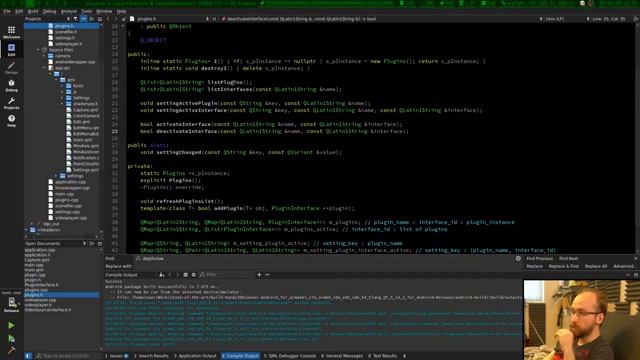Start debugging with the Run-debug button
This screenshot has height=360, width=640.
click(11, 339)
